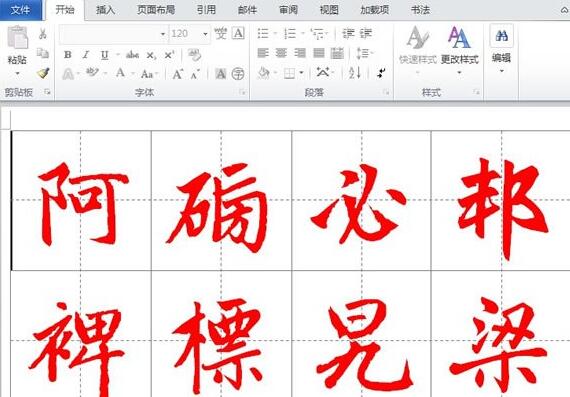Viewport: 570px width, 397px height.
Task: Insert enclosed character (circled 字)
Action: (238, 74)
